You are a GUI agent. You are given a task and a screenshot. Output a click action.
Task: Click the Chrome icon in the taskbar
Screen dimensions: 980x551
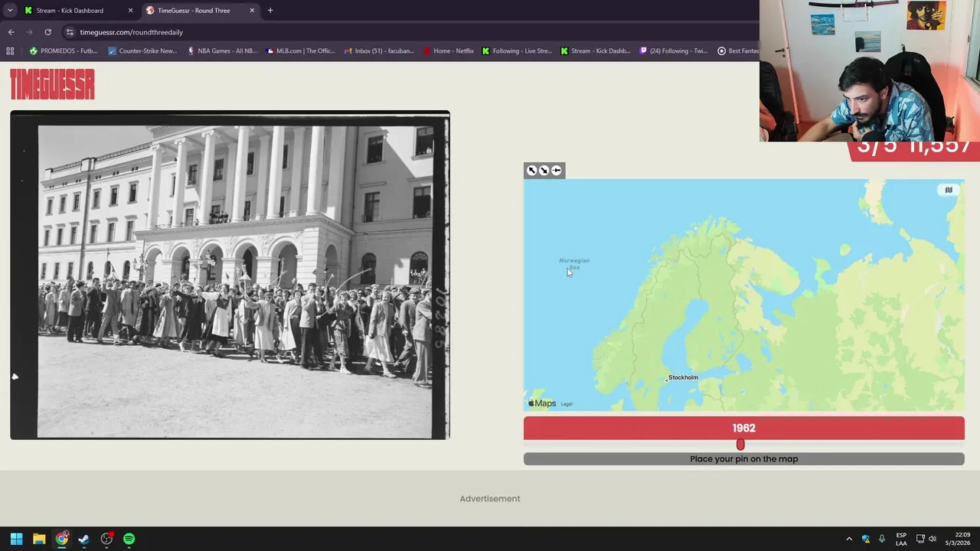(61, 539)
